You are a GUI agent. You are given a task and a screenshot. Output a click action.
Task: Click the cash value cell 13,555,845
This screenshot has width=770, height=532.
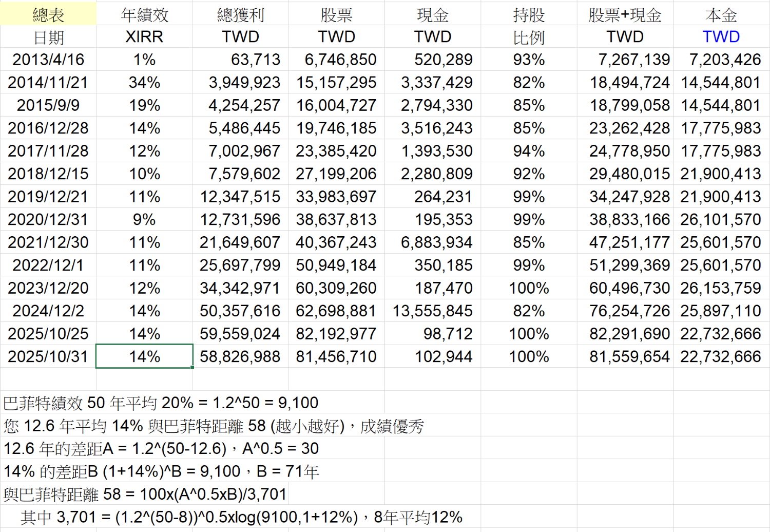432,311
